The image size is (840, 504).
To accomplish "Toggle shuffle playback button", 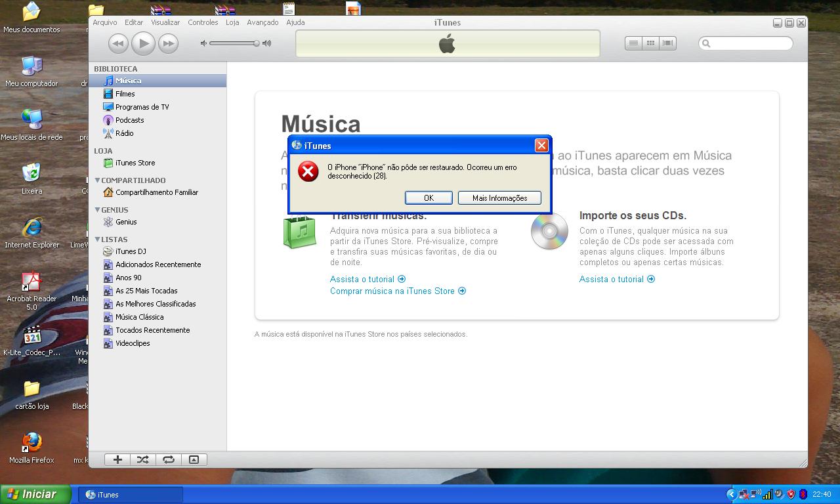I will (x=142, y=460).
